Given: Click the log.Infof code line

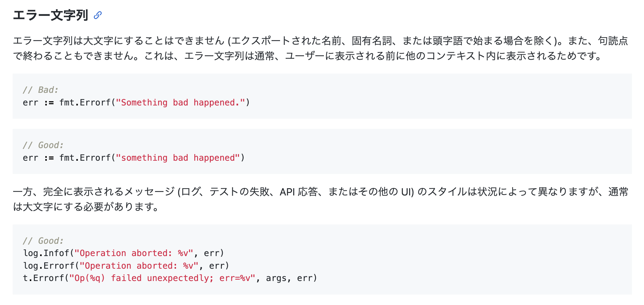Looking at the screenshot, I should click(x=124, y=253).
